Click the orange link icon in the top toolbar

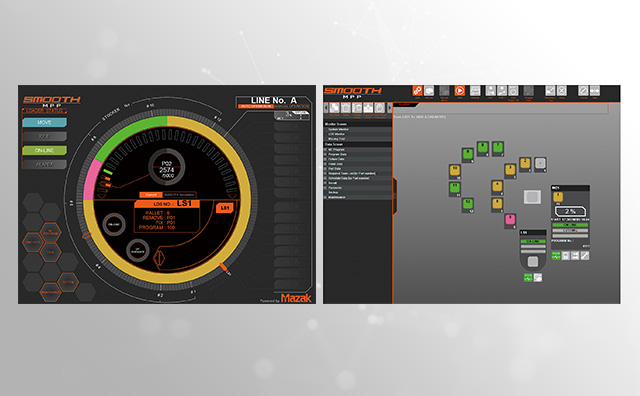tap(417, 91)
